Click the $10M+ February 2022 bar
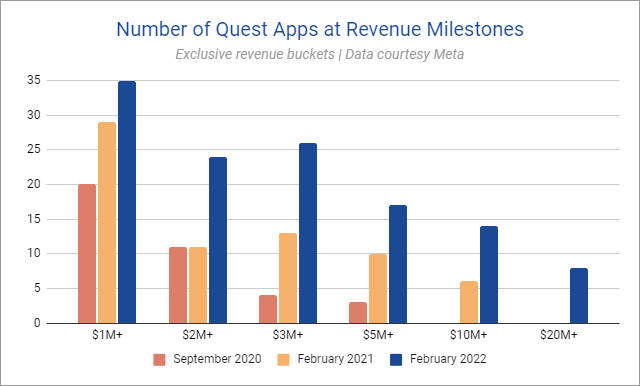 pyautogui.click(x=489, y=275)
